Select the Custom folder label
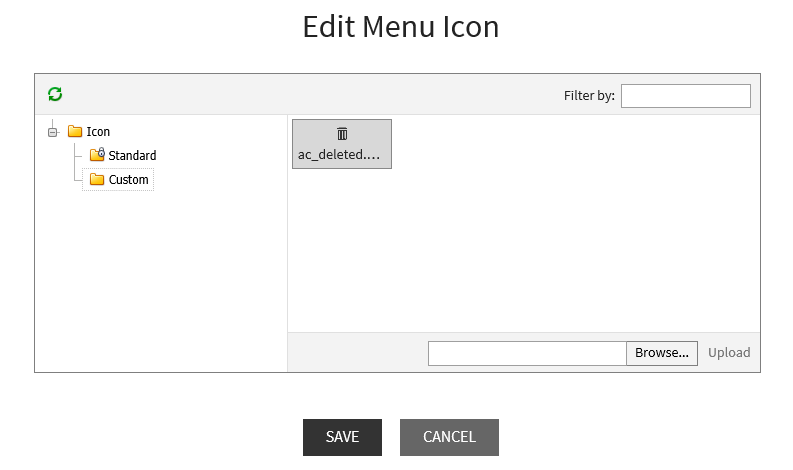Image resolution: width=793 pixels, height=470 pixels. [128, 180]
